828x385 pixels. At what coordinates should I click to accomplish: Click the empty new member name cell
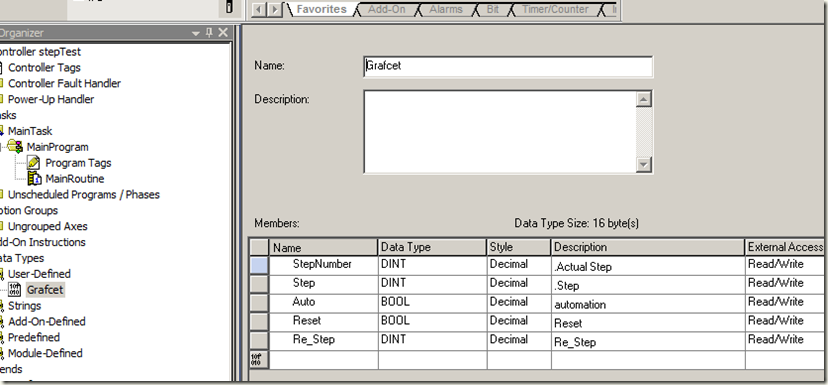(x=324, y=360)
